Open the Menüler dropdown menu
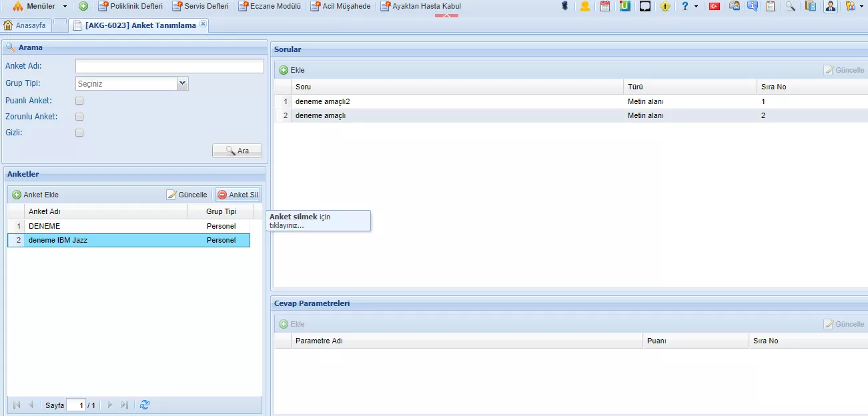868x416 pixels. (39, 6)
